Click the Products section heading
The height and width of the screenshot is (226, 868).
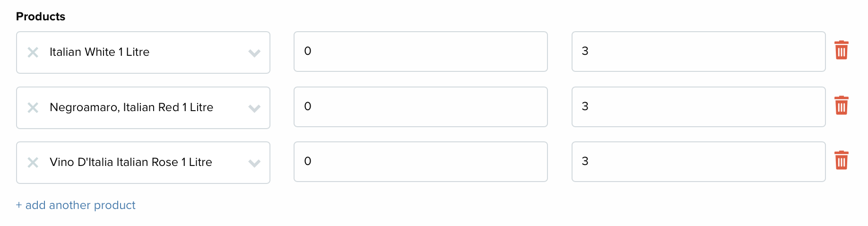41,17
